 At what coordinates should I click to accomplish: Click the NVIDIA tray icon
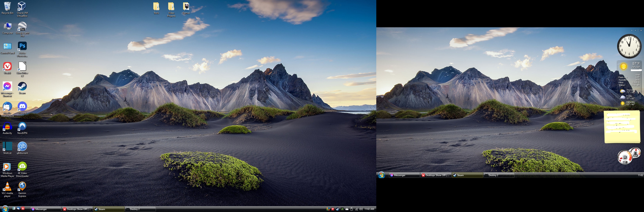(342, 209)
